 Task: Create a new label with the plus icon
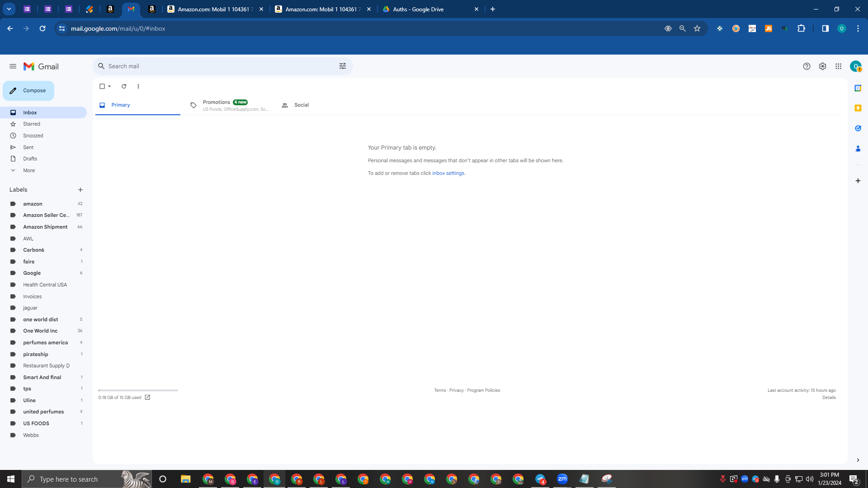(80, 190)
